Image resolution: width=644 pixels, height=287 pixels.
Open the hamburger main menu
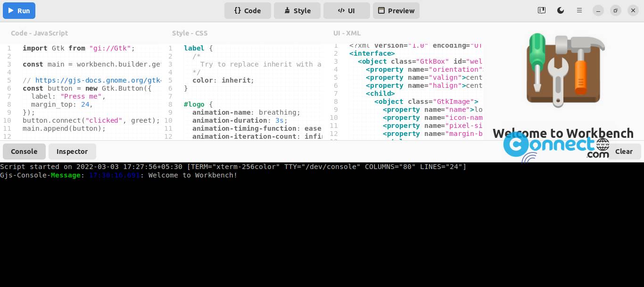(579, 10)
